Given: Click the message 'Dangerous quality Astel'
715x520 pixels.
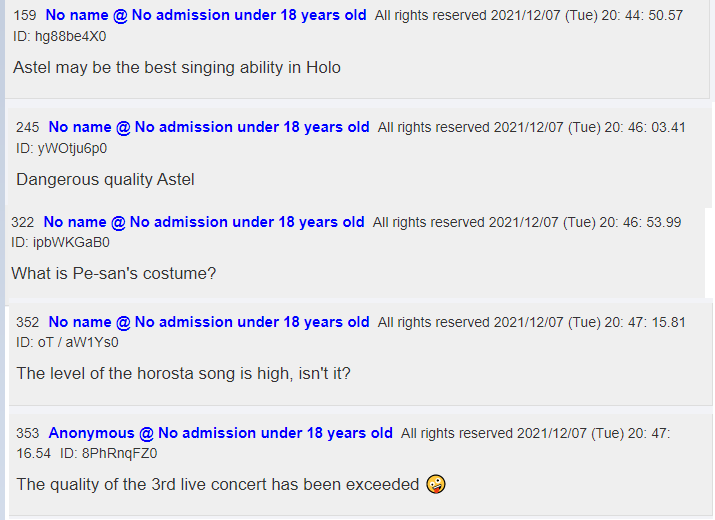Looking at the screenshot, I should click(105, 179).
